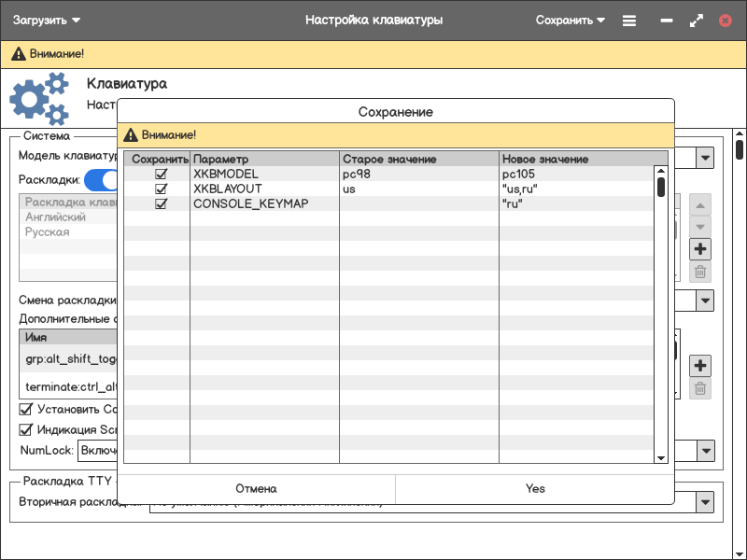Uncheck the XKBLAYOUT save checkbox

coord(161,189)
